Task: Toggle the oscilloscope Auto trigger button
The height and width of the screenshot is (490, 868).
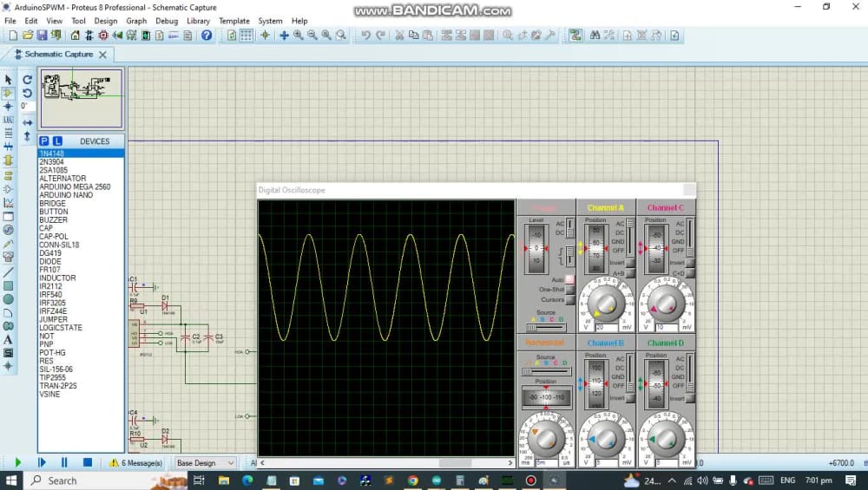Action: click(x=569, y=279)
